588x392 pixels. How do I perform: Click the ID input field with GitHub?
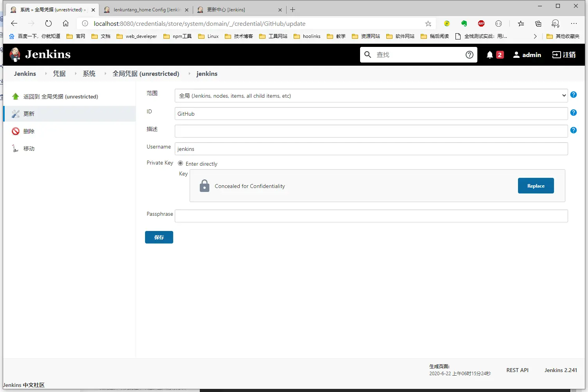[x=371, y=114]
